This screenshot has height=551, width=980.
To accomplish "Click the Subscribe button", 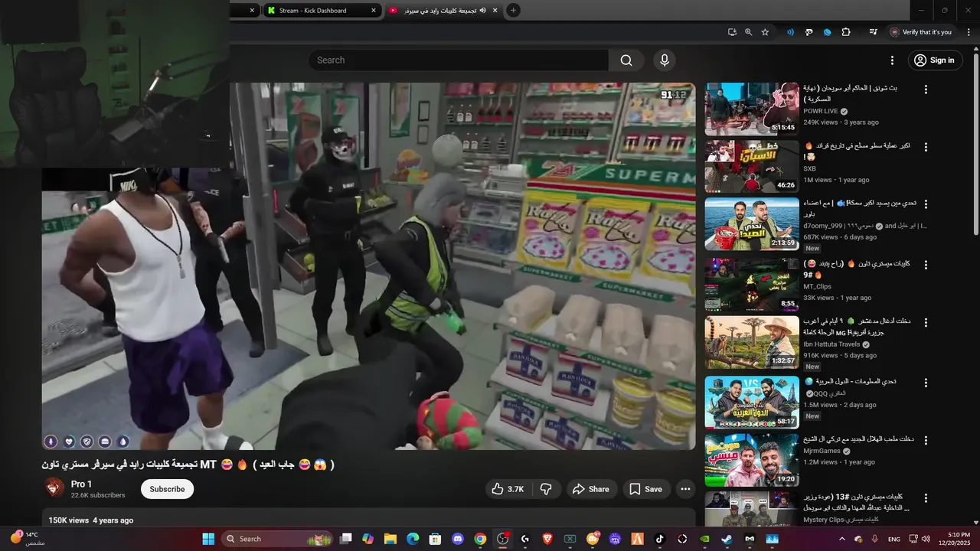I will (x=167, y=489).
